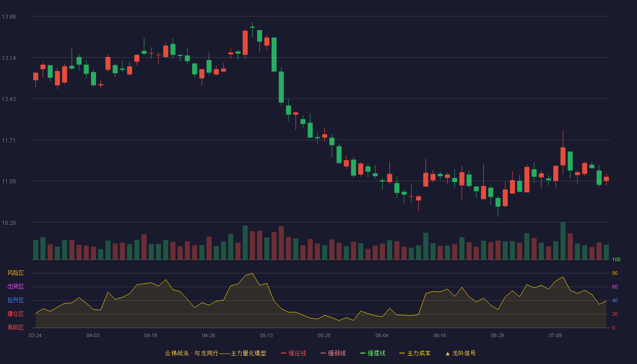This screenshot has width=637, height=364.
Task: Select the 出货区 zone label
Action: point(15,287)
